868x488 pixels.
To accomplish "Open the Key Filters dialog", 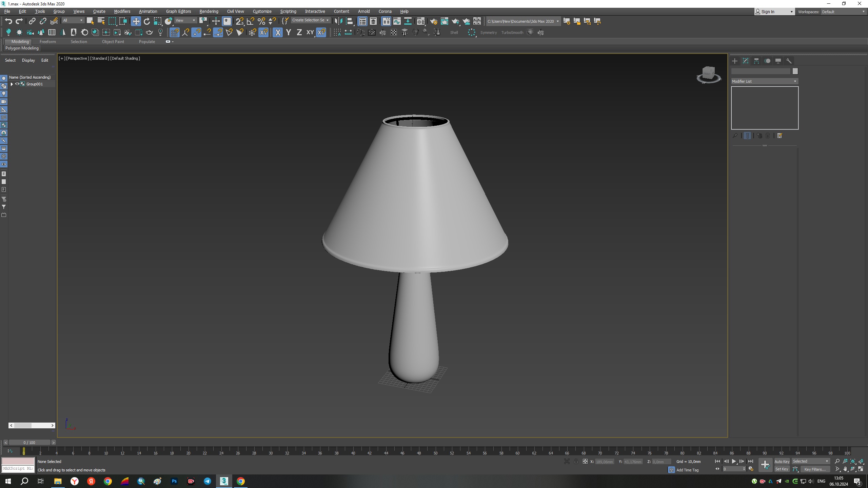I will pos(815,469).
